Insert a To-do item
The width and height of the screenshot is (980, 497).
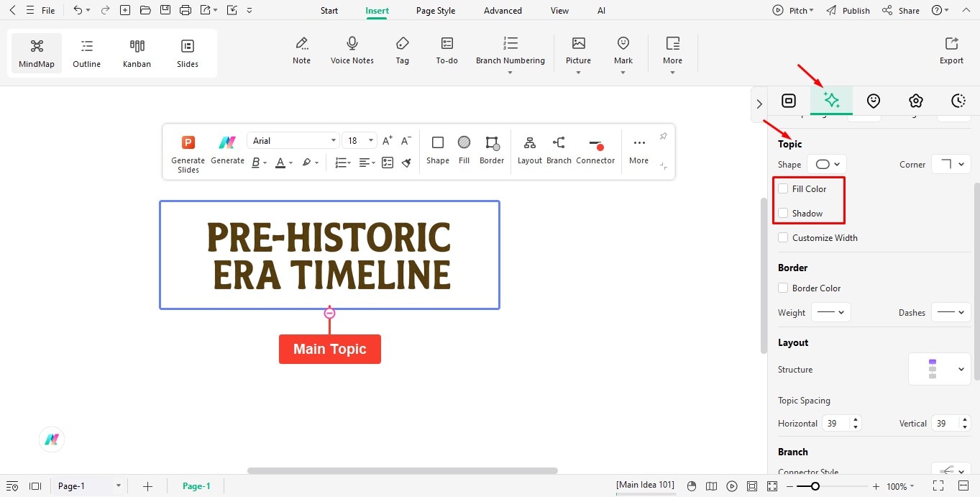[x=447, y=51]
